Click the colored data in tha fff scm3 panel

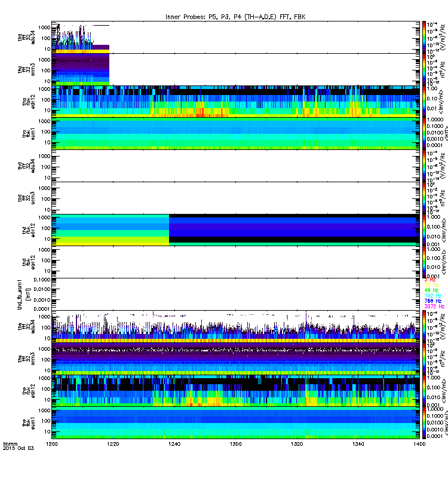[x=81, y=69]
